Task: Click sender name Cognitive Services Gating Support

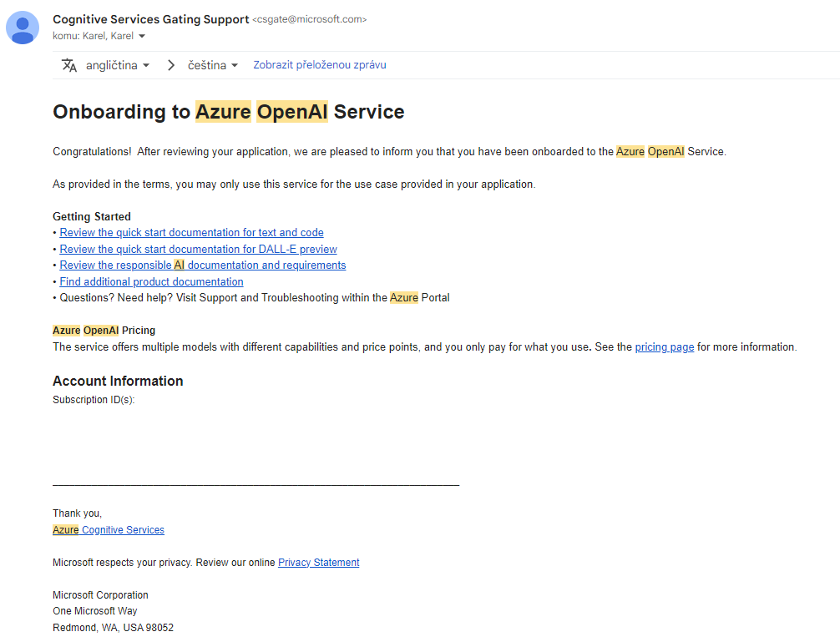Action: pyautogui.click(x=150, y=19)
